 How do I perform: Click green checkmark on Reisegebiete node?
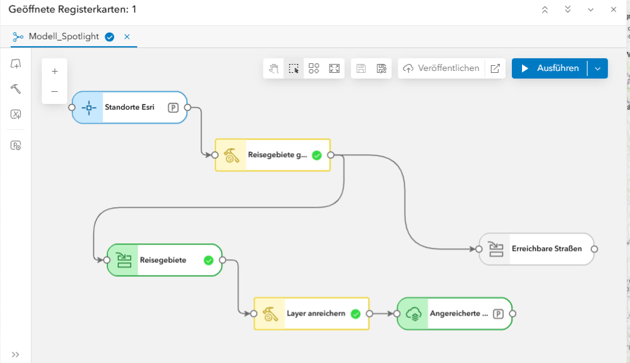tap(209, 260)
